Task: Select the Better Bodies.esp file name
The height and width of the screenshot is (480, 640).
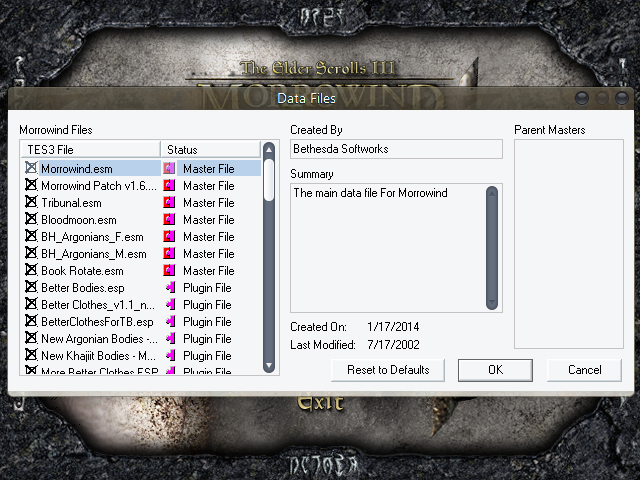Action: [83, 288]
